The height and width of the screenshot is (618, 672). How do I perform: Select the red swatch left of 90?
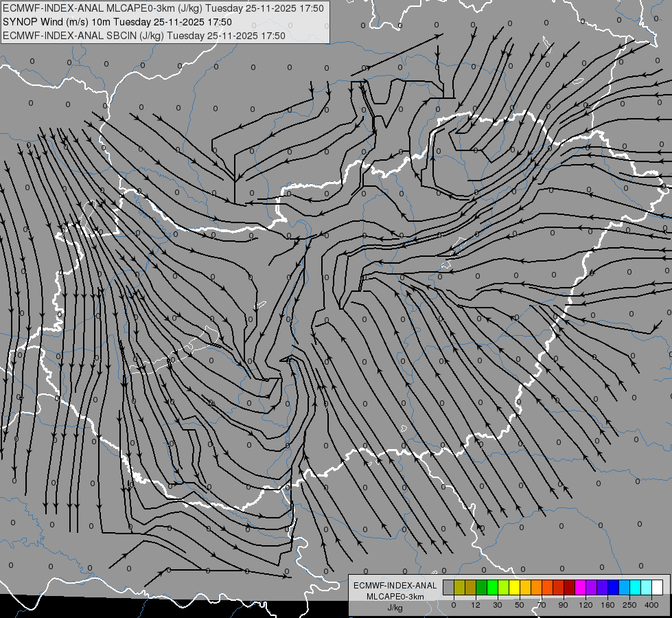(x=559, y=587)
